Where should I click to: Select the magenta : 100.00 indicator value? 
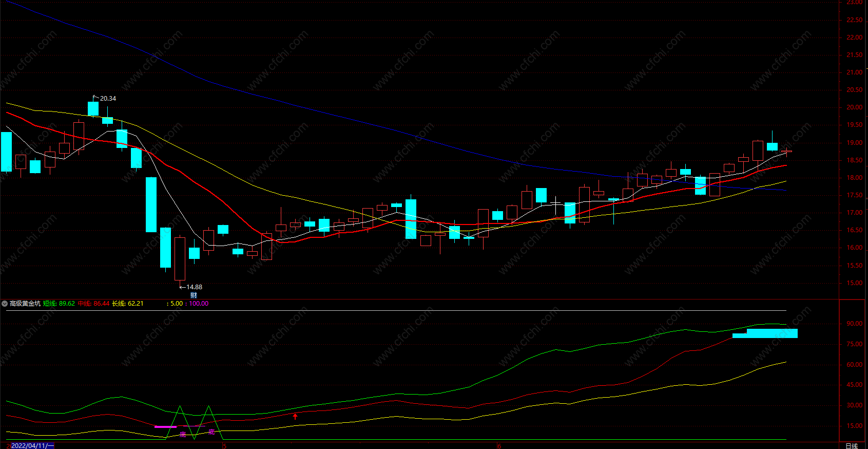197,304
